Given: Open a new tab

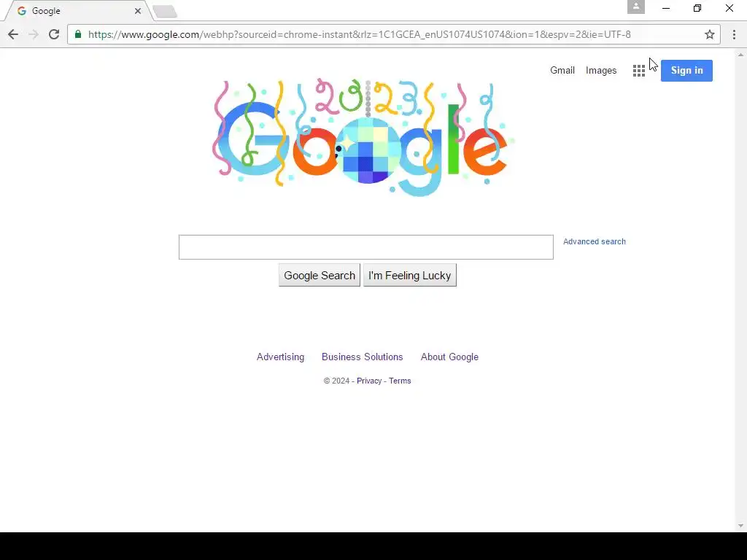Looking at the screenshot, I should click(x=165, y=12).
